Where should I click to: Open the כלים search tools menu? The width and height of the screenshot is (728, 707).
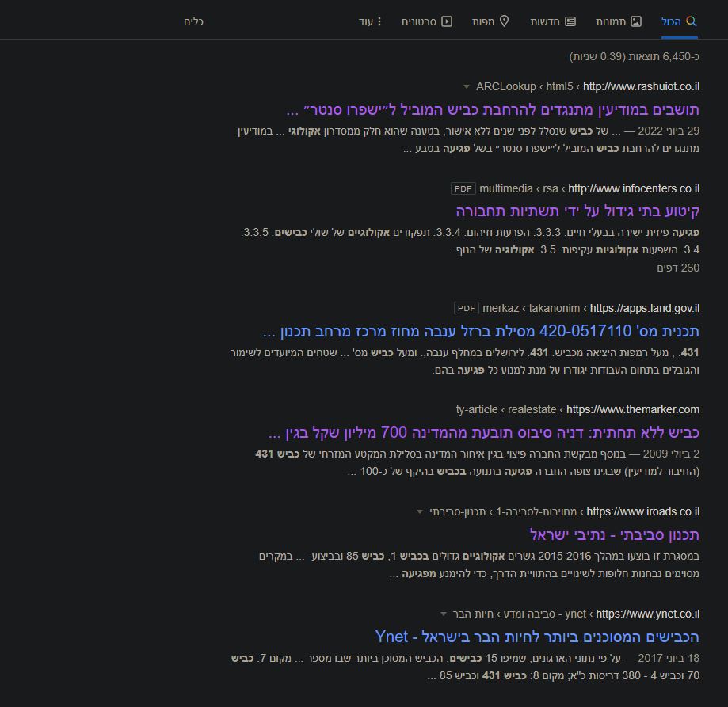pos(193,21)
